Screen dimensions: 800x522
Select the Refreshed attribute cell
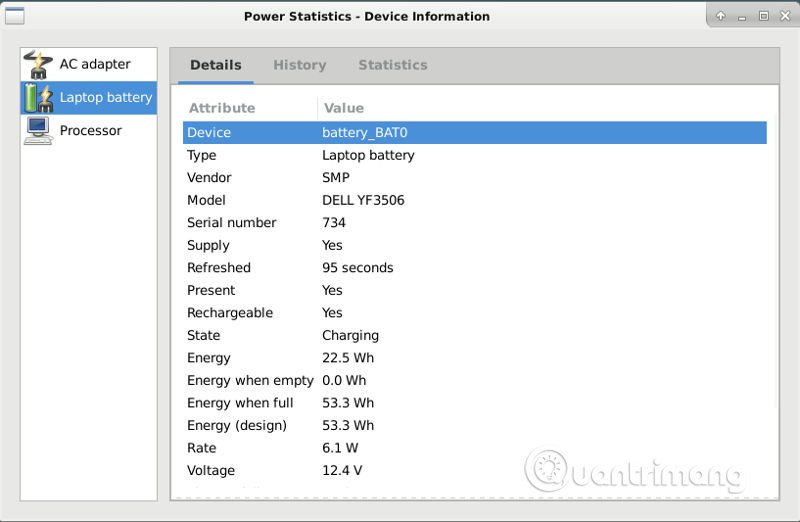click(219, 268)
